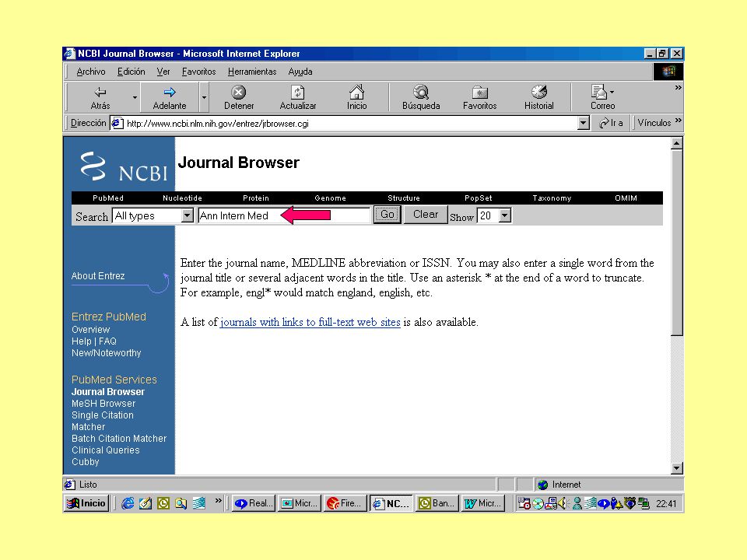Screen dimensions: 747x560
Task: Switch to the Fire... taskbar window
Action: tap(345, 503)
